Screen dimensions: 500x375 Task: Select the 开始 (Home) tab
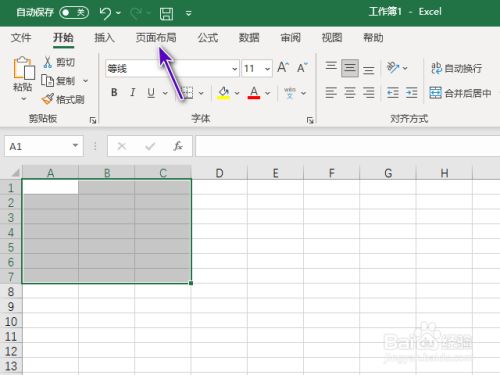(x=63, y=38)
